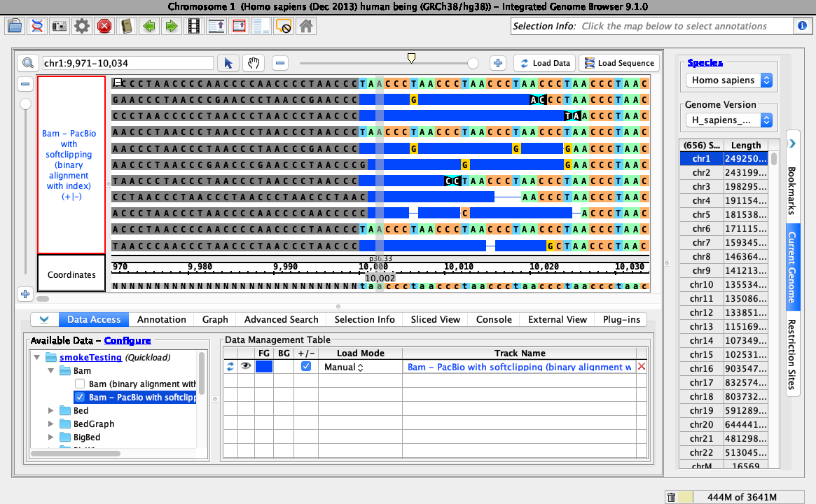Expand the Bed folder
This screenshot has height=504, width=816.
pos(50,410)
